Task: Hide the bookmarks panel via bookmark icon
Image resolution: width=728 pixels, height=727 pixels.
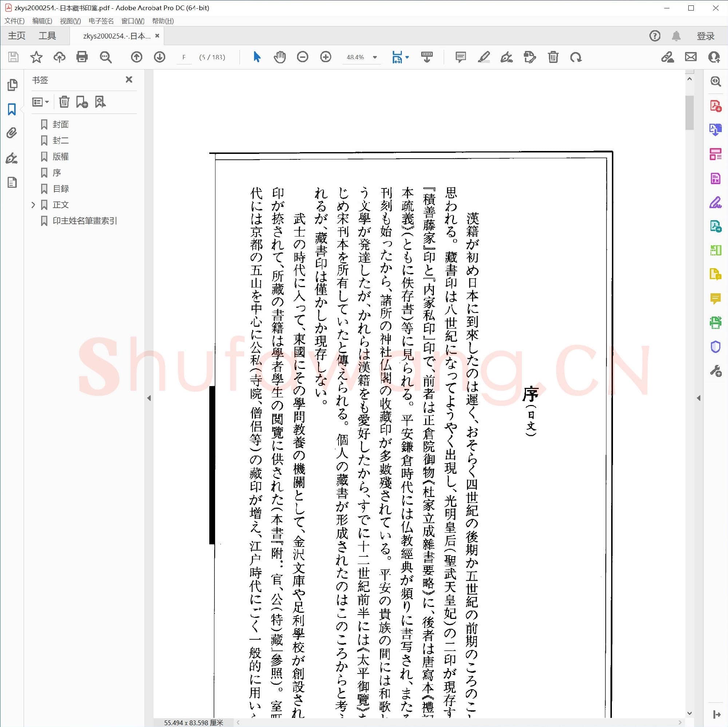Action: [11, 110]
